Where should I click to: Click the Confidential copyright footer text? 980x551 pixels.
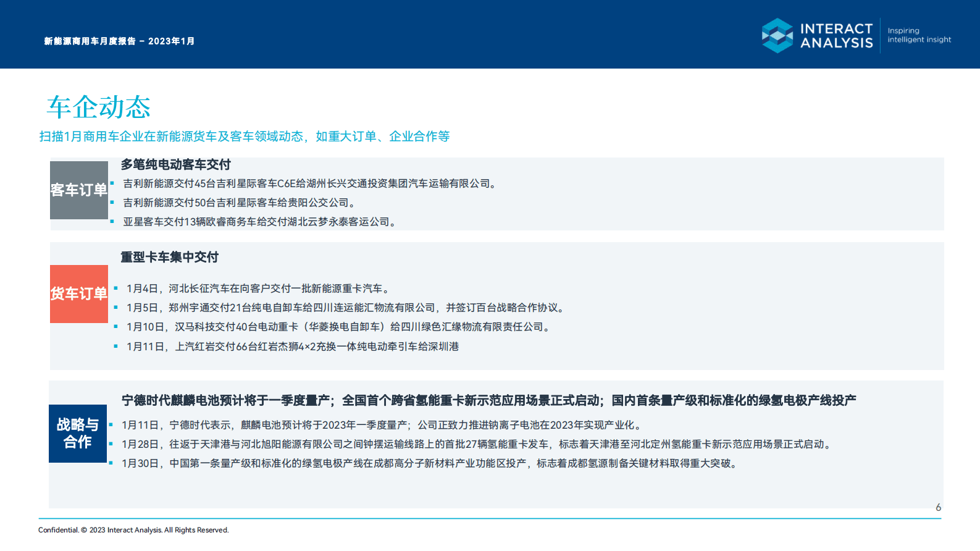click(x=133, y=530)
